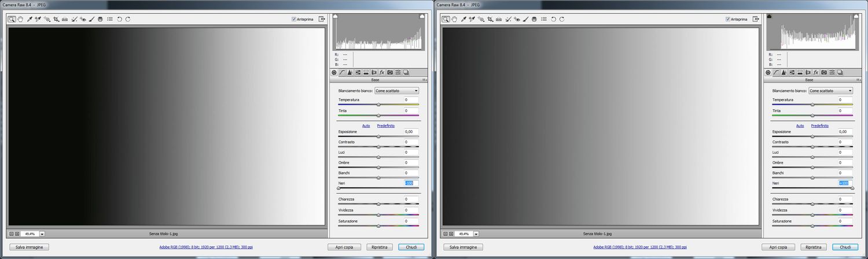This screenshot has width=868, height=259.
Task: Open zoom level dropdown in right window
Action: click(x=476, y=234)
